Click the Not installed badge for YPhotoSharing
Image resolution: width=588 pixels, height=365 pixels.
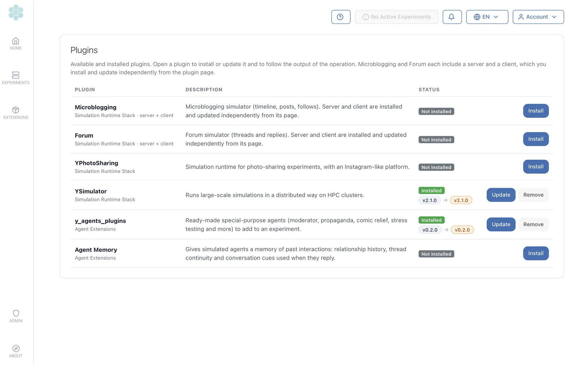436,167
